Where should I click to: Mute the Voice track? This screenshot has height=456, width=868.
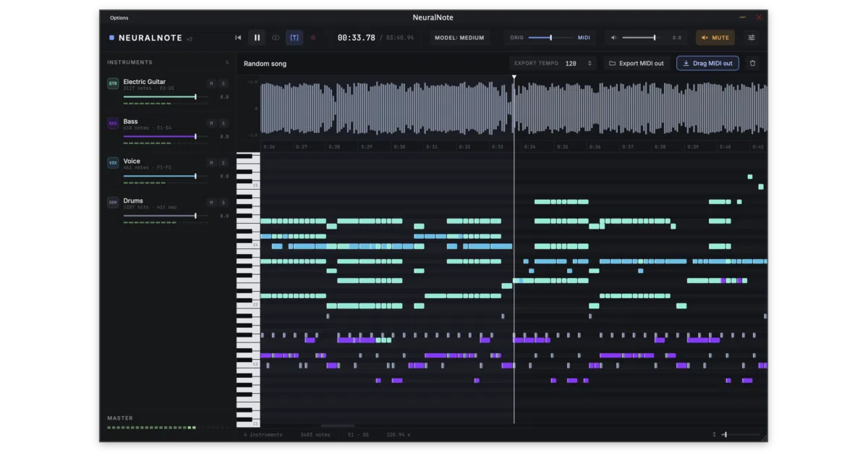(x=211, y=163)
